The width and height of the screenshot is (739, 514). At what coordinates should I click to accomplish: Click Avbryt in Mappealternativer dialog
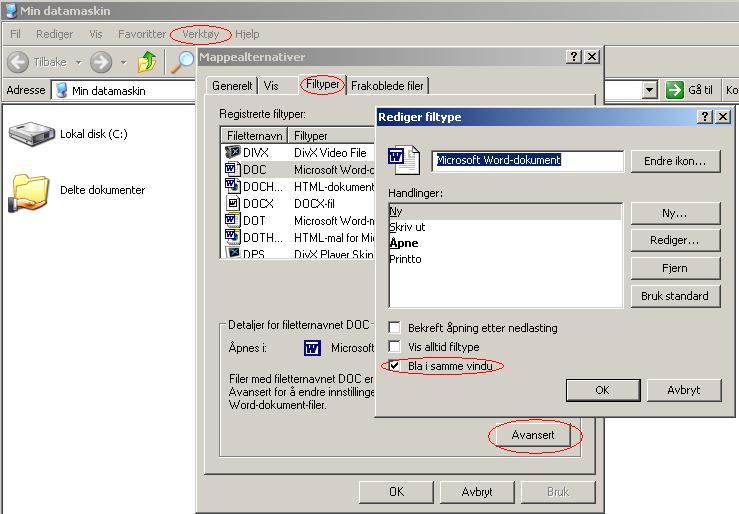pos(477,492)
